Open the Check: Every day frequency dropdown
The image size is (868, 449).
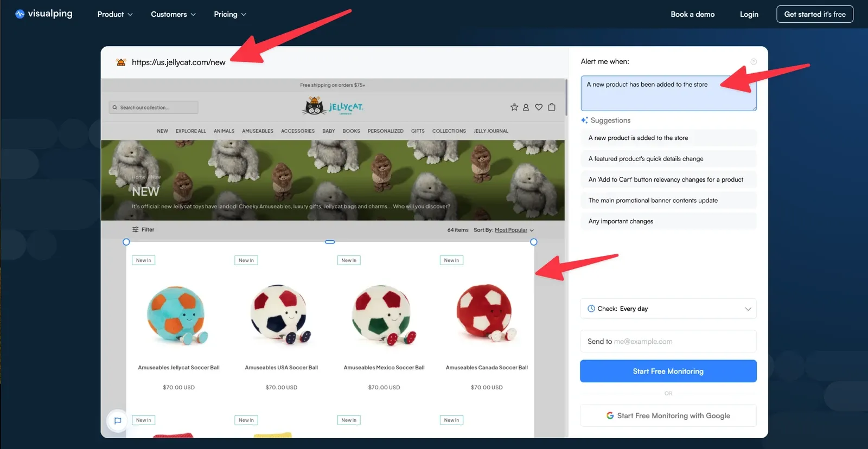(x=668, y=309)
